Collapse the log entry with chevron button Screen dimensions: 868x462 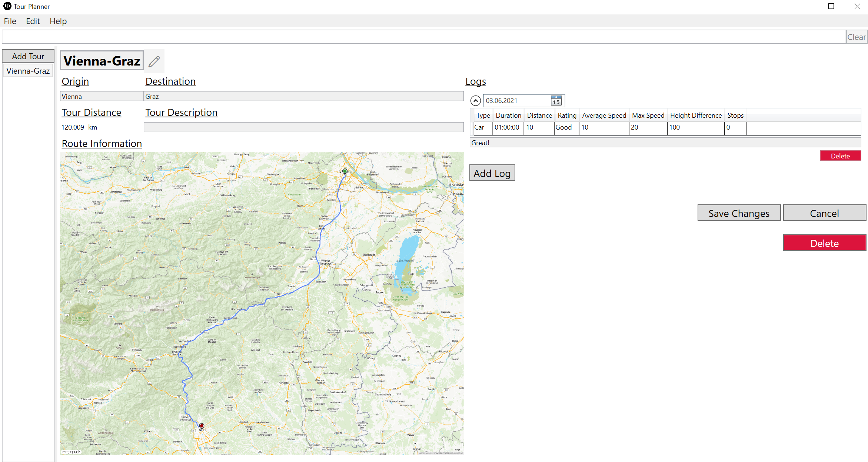point(476,101)
